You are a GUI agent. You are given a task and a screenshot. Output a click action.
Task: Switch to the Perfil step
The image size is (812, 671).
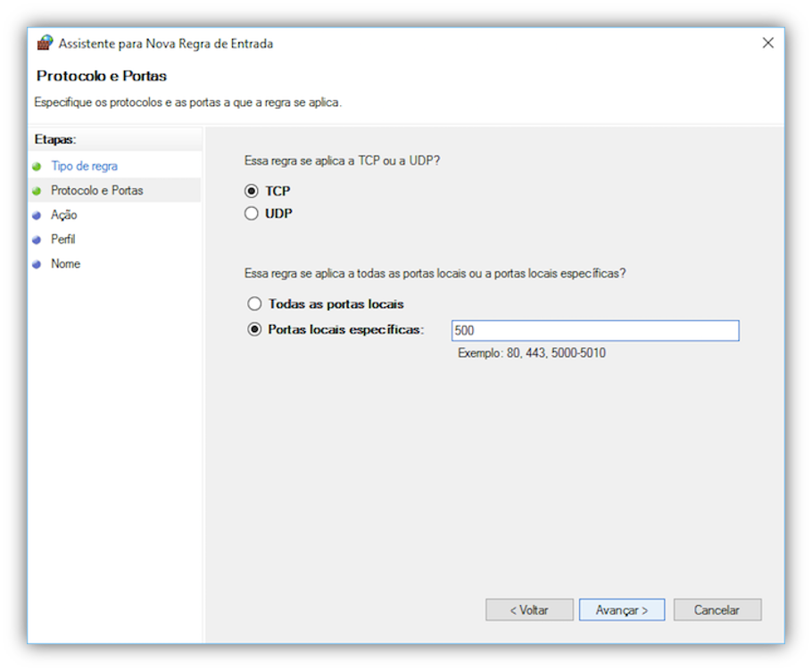[63, 240]
